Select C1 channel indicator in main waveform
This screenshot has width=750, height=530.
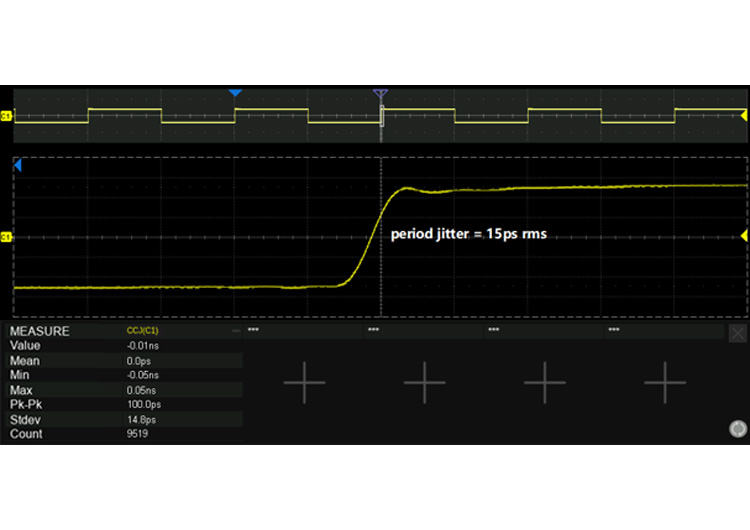click(6, 237)
